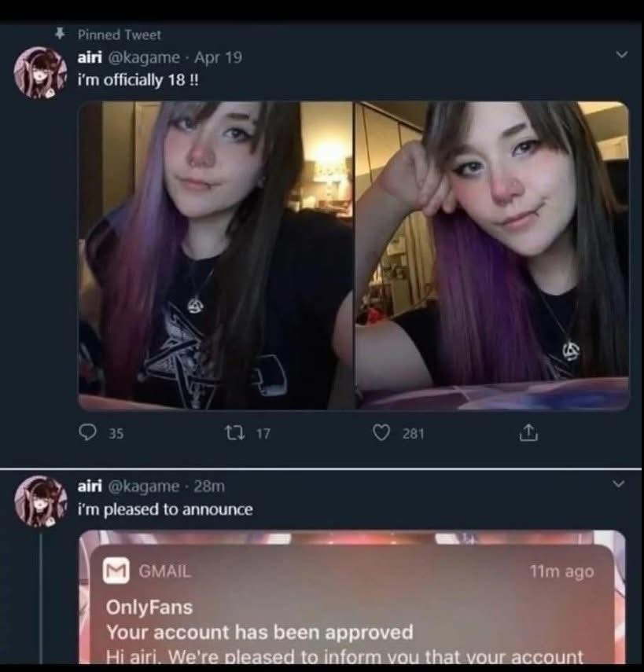Screen dimensions: 644x672
Task: Click the '28m' timestamp on second tweet
Action: (x=209, y=487)
